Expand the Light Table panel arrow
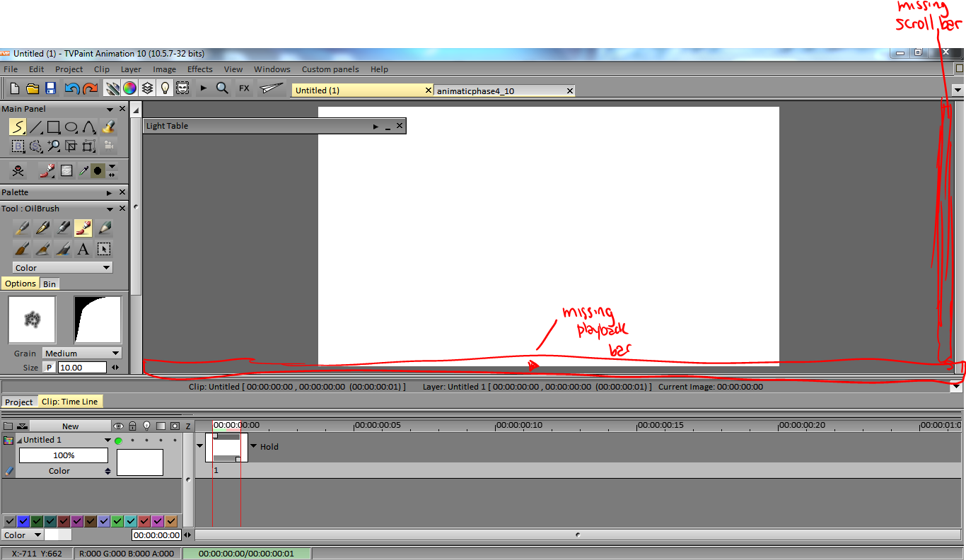The height and width of the screenshot is (560, 966). pyautogui.click(x=376, y=126)
